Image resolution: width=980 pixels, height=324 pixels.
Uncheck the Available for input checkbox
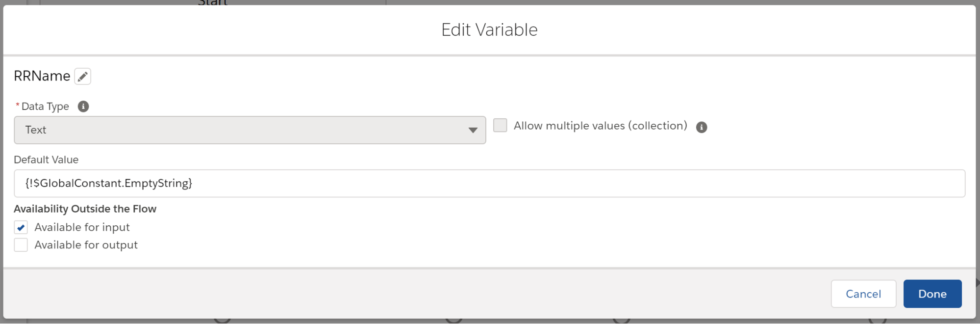click(x=21, y=227)
